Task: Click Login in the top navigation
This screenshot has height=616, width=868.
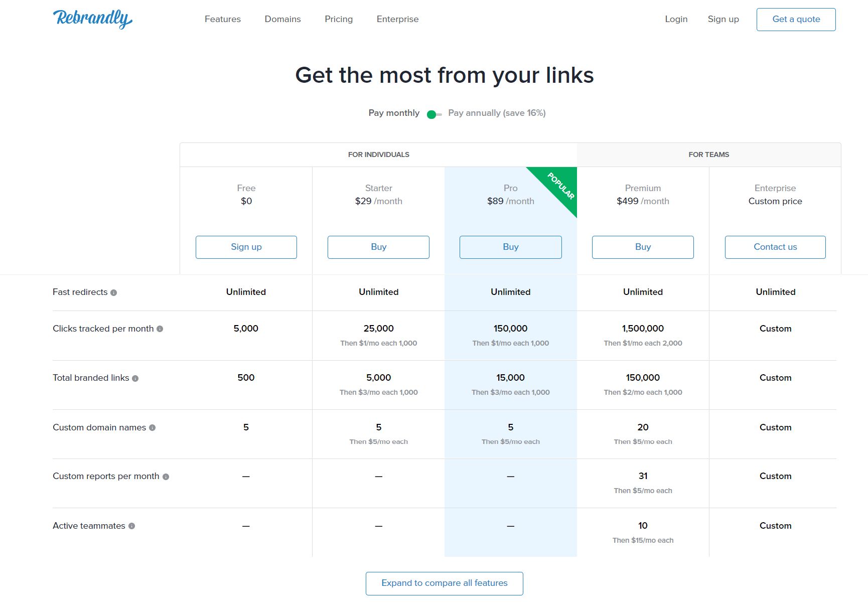Action: (676, 19)
